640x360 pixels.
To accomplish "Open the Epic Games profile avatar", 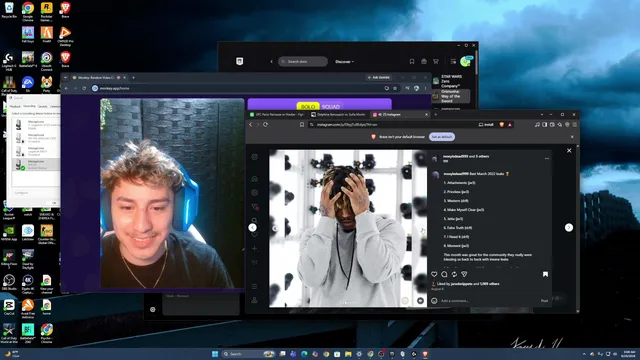I will 465,61.
